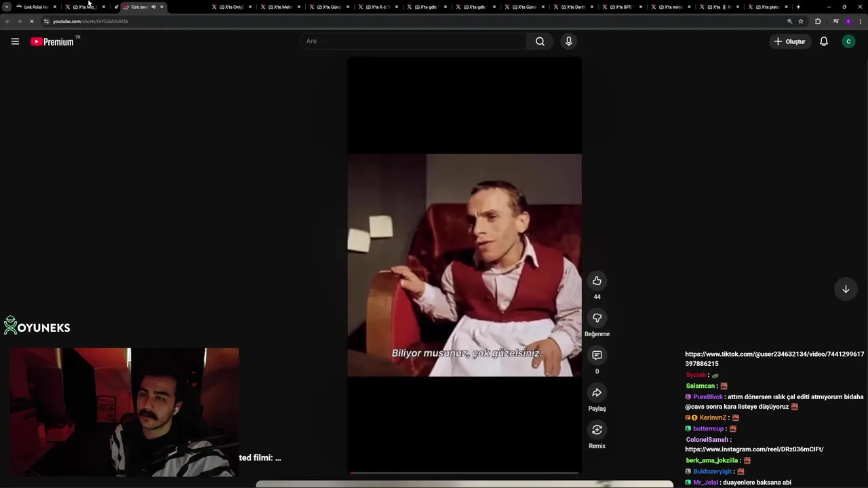868x488 pixels.
Task: Bookmark this page with the star
Action: click(801, 21)
